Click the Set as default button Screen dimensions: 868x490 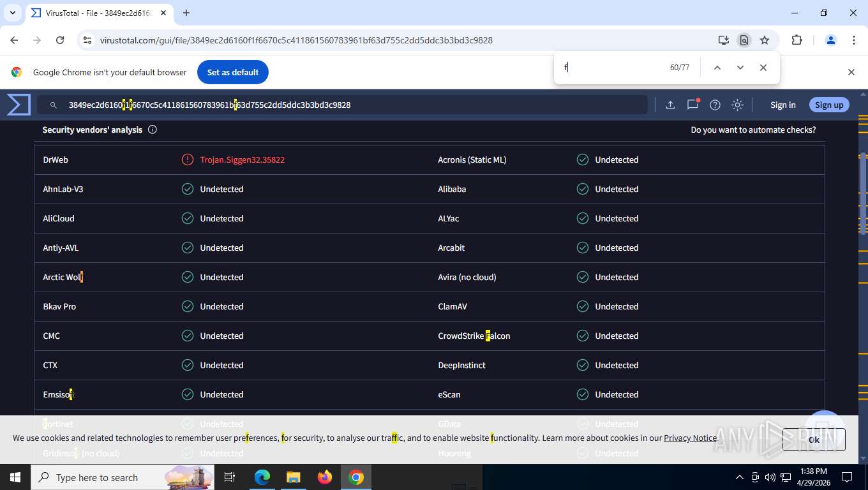click(233, 72)
